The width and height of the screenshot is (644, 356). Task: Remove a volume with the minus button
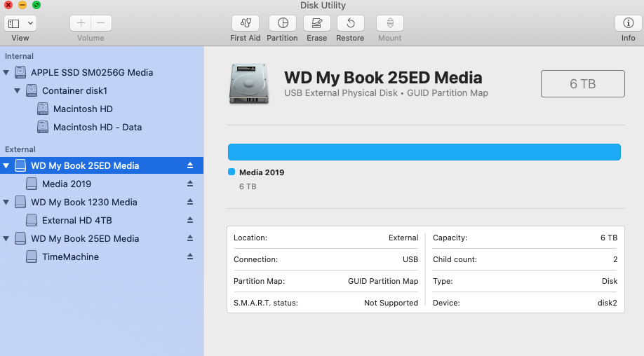tap(101, 23)
